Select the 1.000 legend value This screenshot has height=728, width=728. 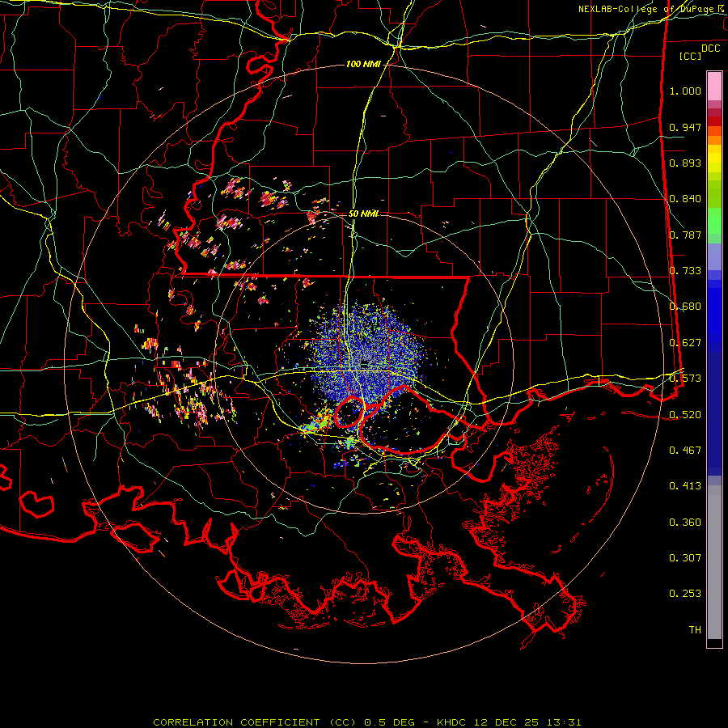[685, 91]
